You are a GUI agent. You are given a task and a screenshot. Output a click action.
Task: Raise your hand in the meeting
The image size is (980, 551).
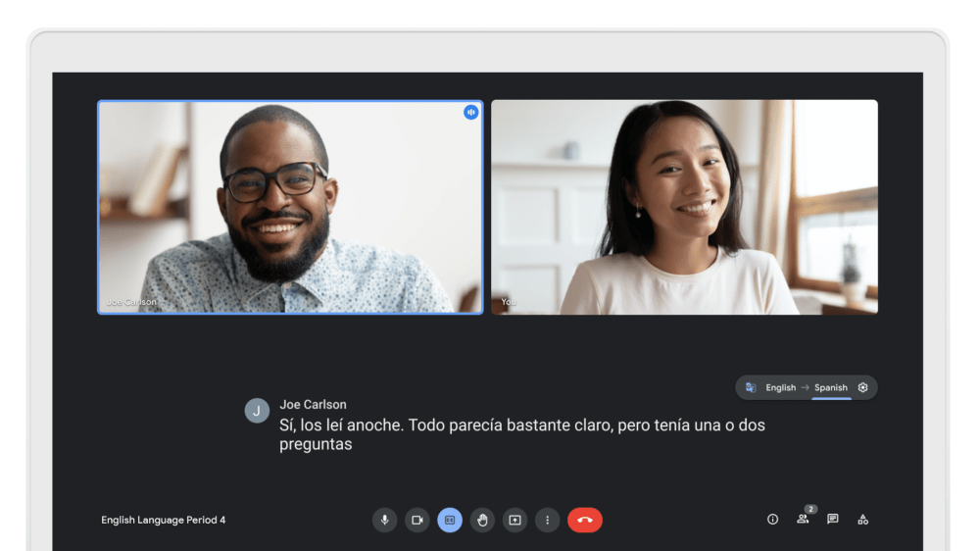click(482, 520)
